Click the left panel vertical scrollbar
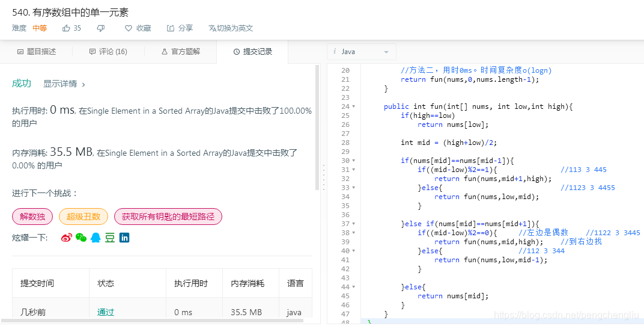The image size is (644, 326). [317, 128]
